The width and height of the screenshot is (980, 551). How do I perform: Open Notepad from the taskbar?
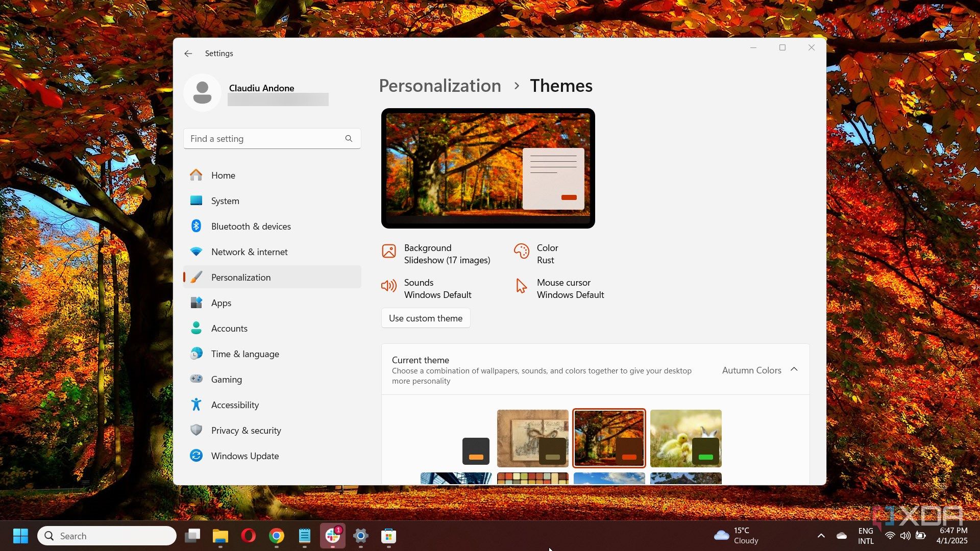(x=305, y=536)
